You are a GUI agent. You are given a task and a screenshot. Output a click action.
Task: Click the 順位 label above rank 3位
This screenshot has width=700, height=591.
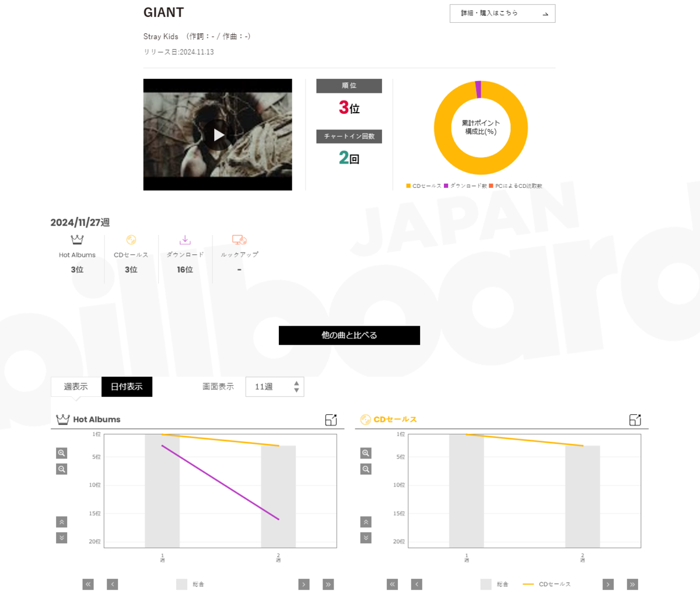click(x=349, y=86)
